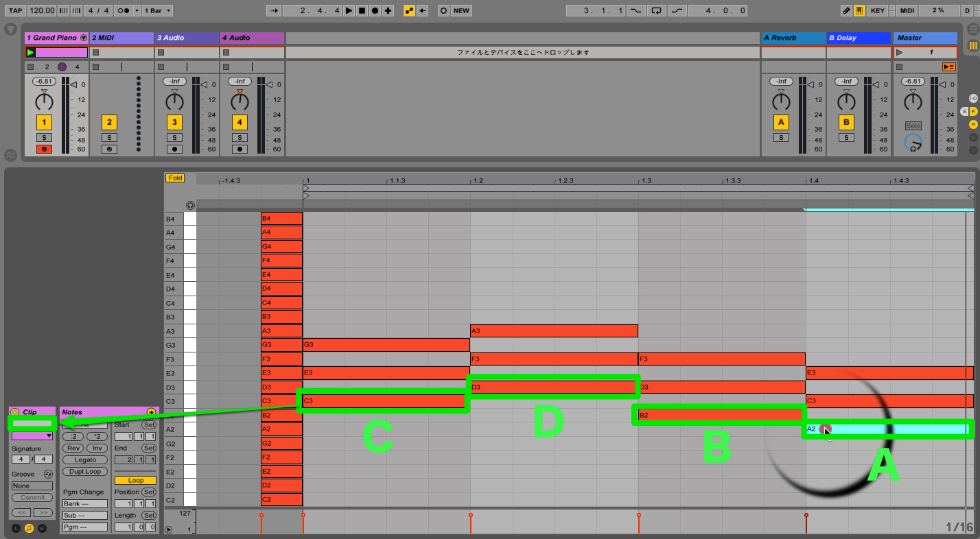Click the MIDI map mode button
Screen dimensions: 980x539
[x=907, y=11]
